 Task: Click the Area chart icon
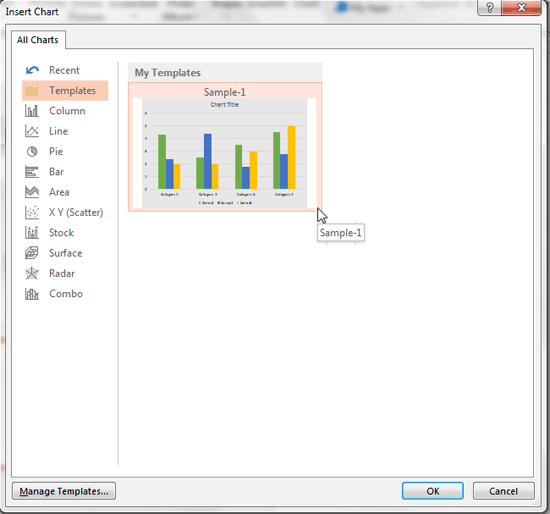pos(32,192)
